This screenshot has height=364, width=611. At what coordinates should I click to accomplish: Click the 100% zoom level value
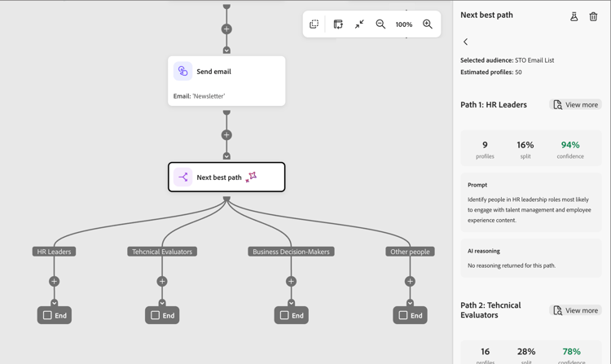click(404, 24)
